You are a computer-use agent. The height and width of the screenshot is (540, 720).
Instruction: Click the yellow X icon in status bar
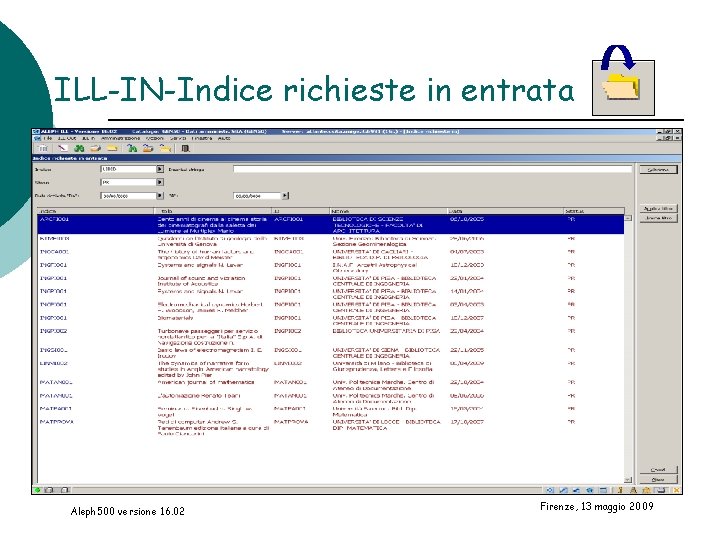[676, 490]
